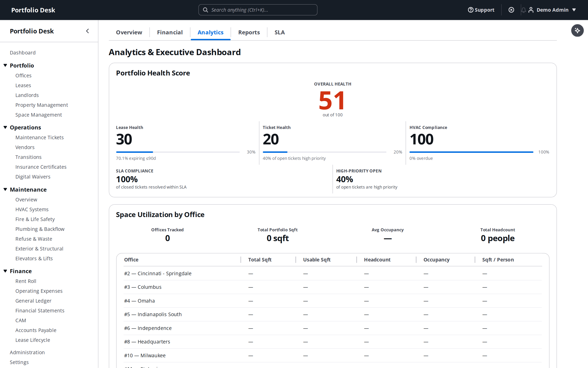Open Lease Lifecycle page
This screenshot has width=588, height=368.
tap(33, 340)
